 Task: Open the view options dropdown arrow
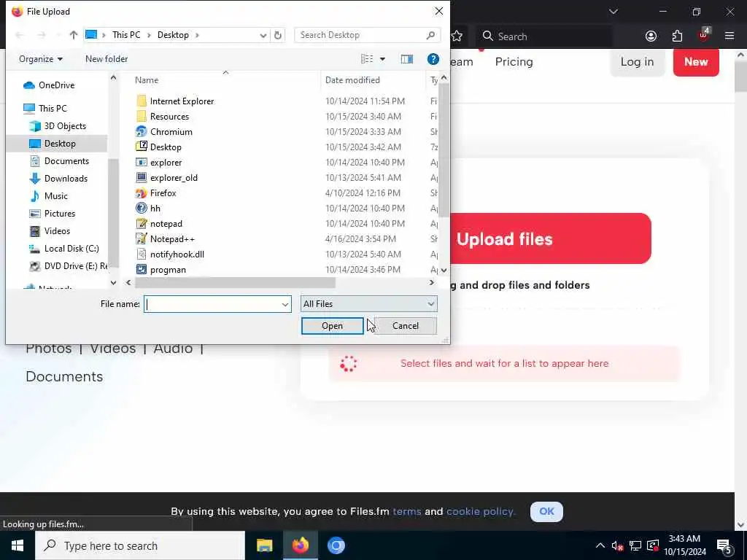click(x=382, y=59)
